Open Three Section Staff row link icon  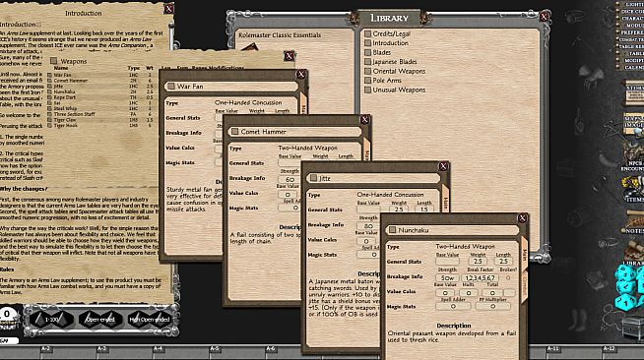point(49,114)
